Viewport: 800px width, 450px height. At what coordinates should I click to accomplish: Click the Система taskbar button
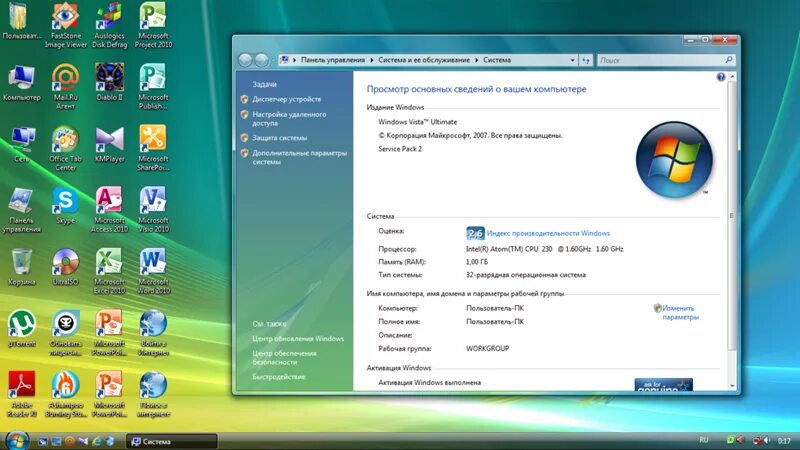tap(171, 441)
